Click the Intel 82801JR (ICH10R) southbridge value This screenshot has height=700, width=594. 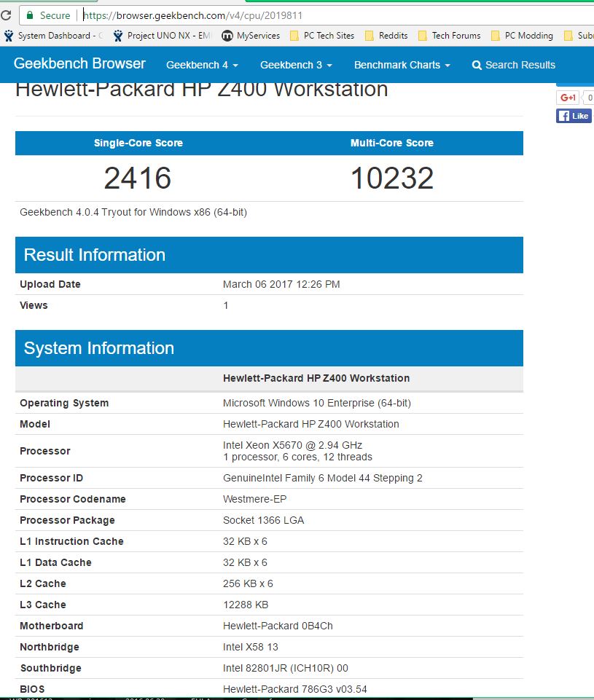tap(286, 668)
